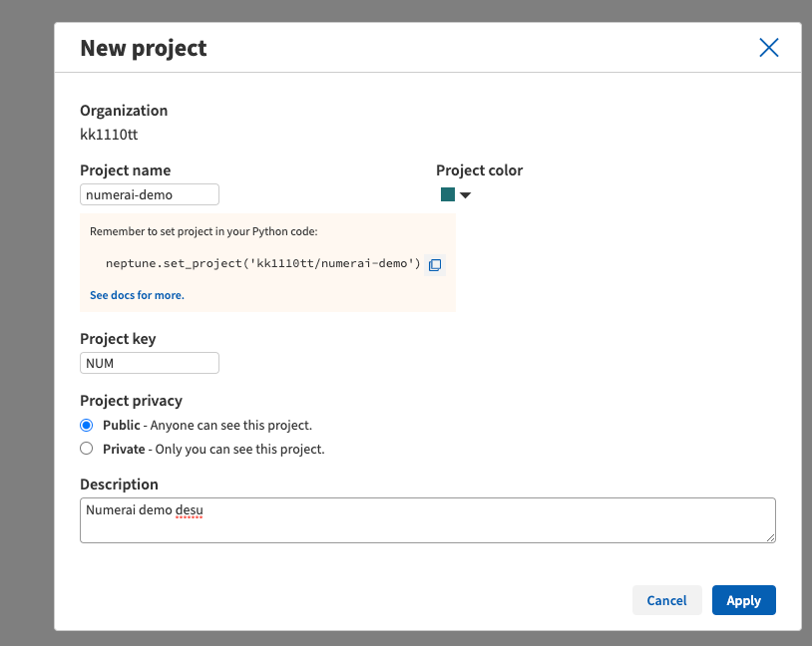This screenshot has width=812, height=646.
Task: Click the organization name kk1110tt
Action: tap(109, 135)
